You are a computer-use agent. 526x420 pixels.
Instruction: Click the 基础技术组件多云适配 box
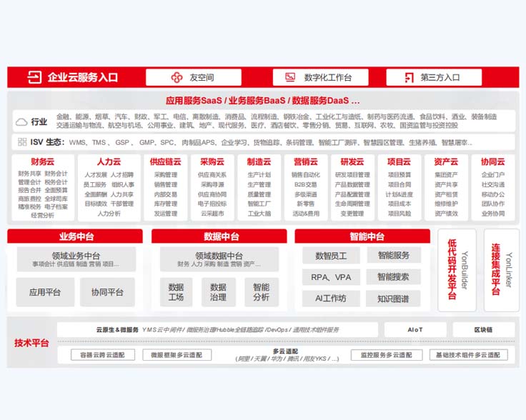[468, 354]
